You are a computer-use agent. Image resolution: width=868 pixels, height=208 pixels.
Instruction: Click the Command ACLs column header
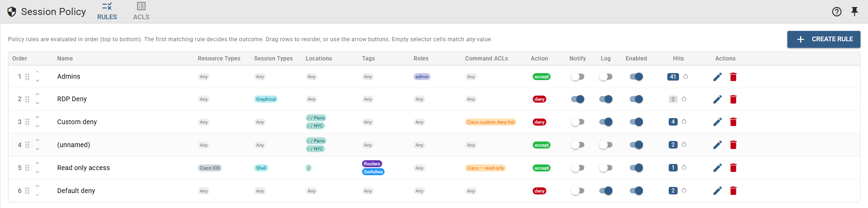tap(486, 59)
